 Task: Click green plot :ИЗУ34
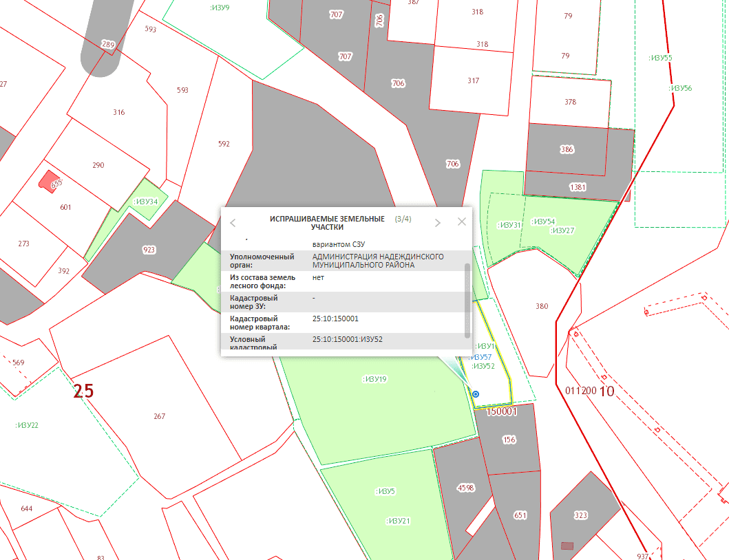coord(146,202)
